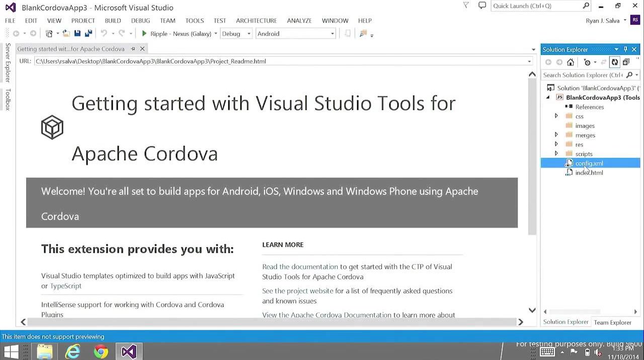Switch to the Team Explorer tab
The height and width of the screenshot is (360, 644).
pos(612,322)
